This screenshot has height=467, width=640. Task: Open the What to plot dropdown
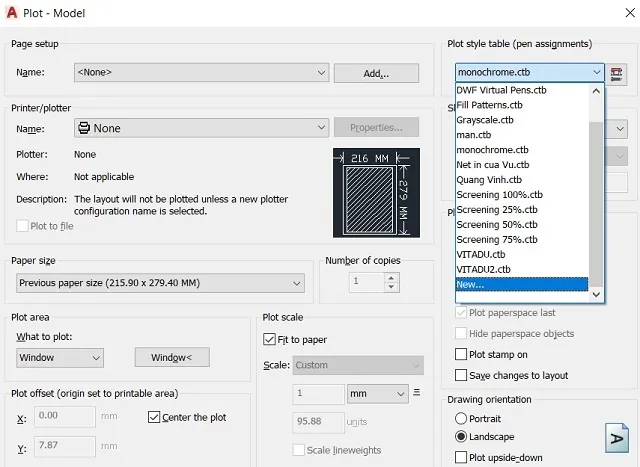pyautogui.click(x=59, y=358)
